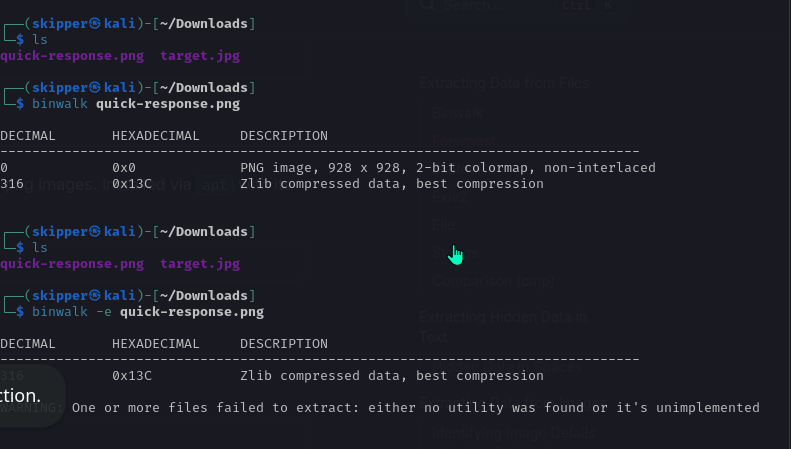This screenshot has height=449, width=791.
Task: Click the Strings sidebar entry
Action: (455, 254)
